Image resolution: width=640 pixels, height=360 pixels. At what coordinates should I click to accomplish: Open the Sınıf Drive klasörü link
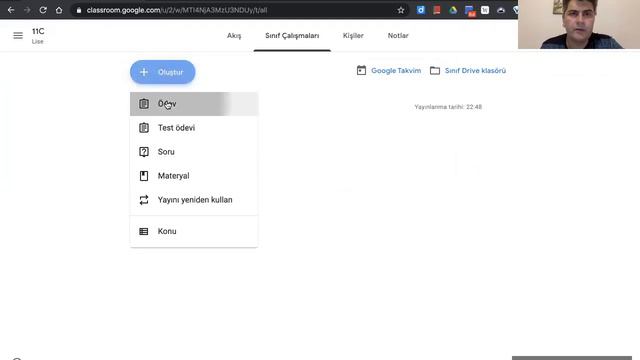(x=475, y=71)
